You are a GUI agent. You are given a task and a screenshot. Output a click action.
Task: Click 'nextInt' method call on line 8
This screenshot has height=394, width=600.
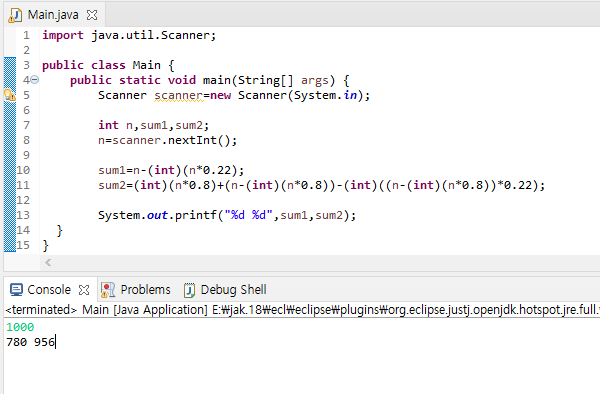click(192, 140)
